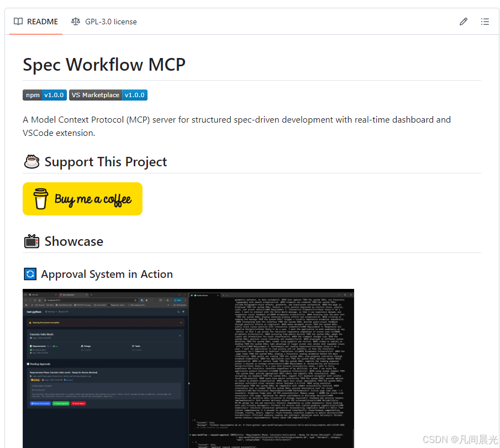This screenshot has width=500, height=448.
Task: Open the outline table of contents icon
Action: pyautogui.click(x=485, y=22)
